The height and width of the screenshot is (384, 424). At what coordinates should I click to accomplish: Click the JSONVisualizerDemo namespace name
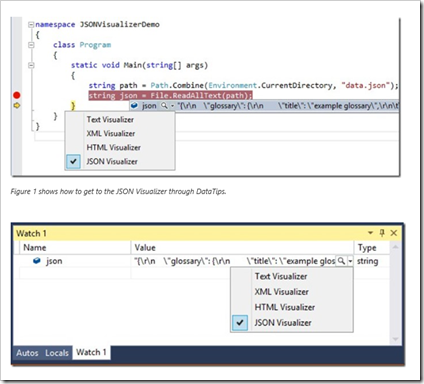[x=120, y=24]
